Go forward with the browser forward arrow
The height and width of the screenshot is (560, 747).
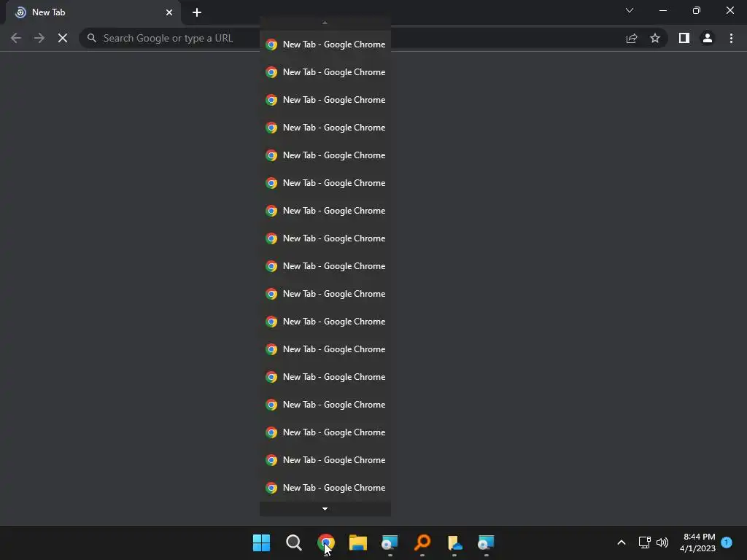point(39,38)
